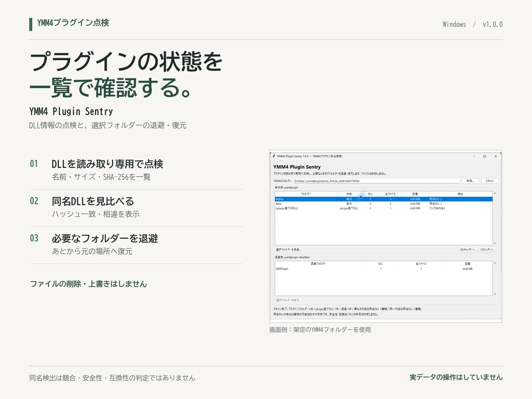This screenshot has height=399, width=532.
Task: Click the DLL column header in upper table
Action: [370, 194]
